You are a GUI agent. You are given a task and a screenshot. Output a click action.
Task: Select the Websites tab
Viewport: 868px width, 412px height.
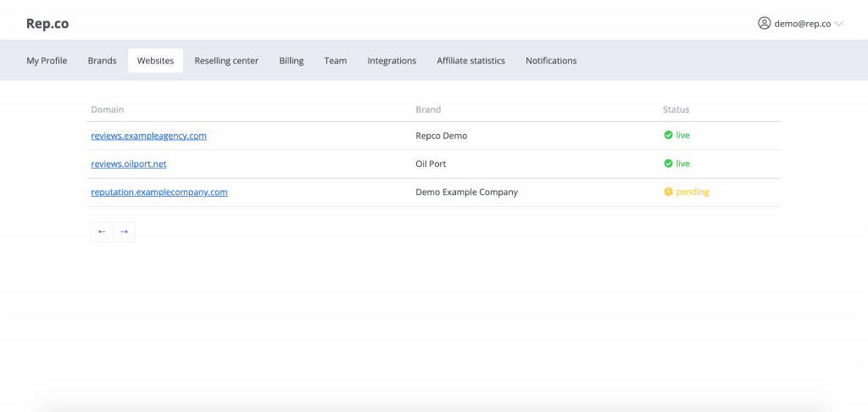click(x=155, y=61)
